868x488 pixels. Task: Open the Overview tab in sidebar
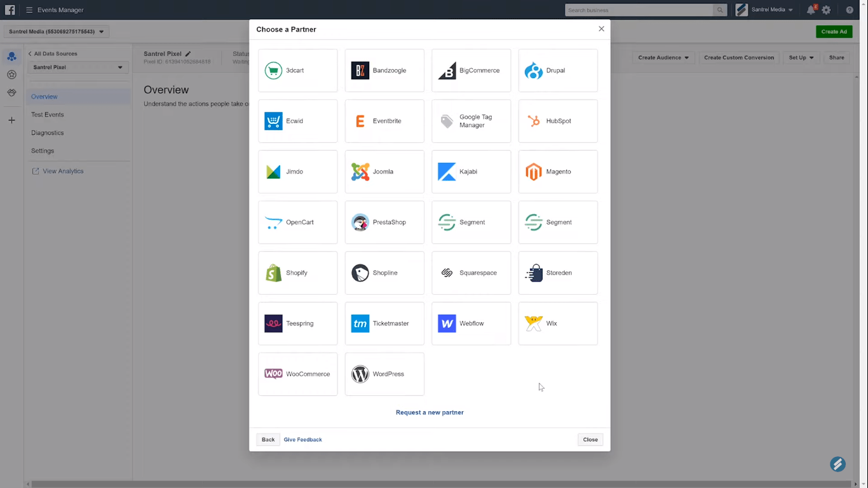pyautogui.click(x=79, y=97)
